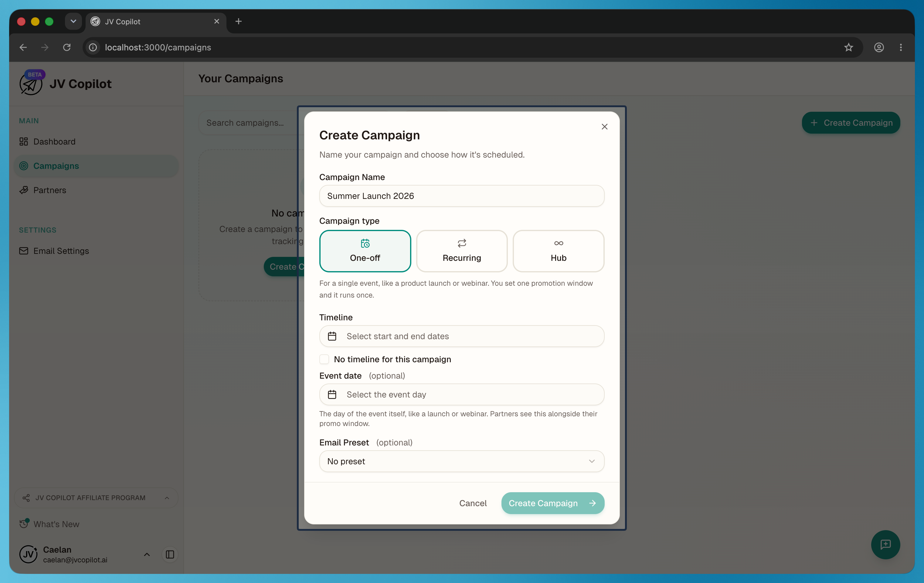Open the Campaigns sidebar item
This screenshot has width=924, height=583.
[96, 166]
